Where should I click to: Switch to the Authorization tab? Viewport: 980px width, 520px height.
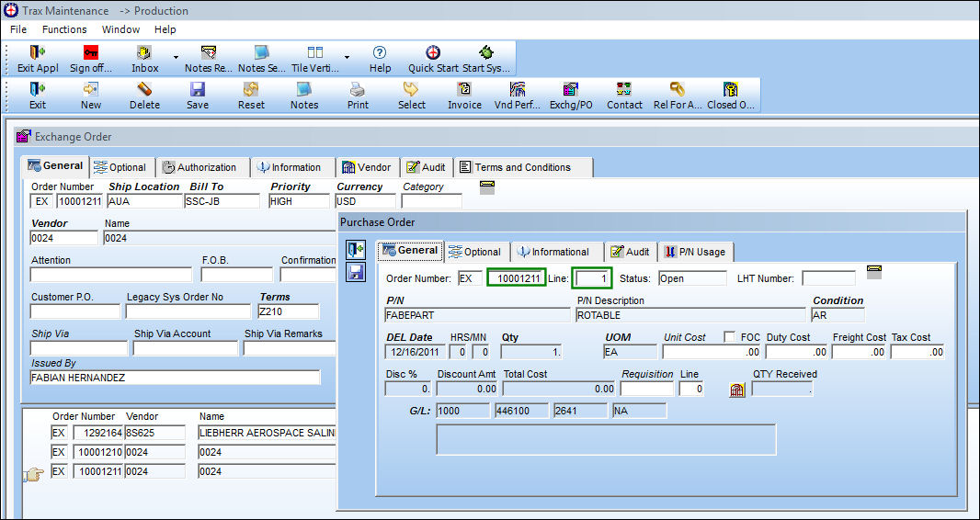[x=201, y=167]
